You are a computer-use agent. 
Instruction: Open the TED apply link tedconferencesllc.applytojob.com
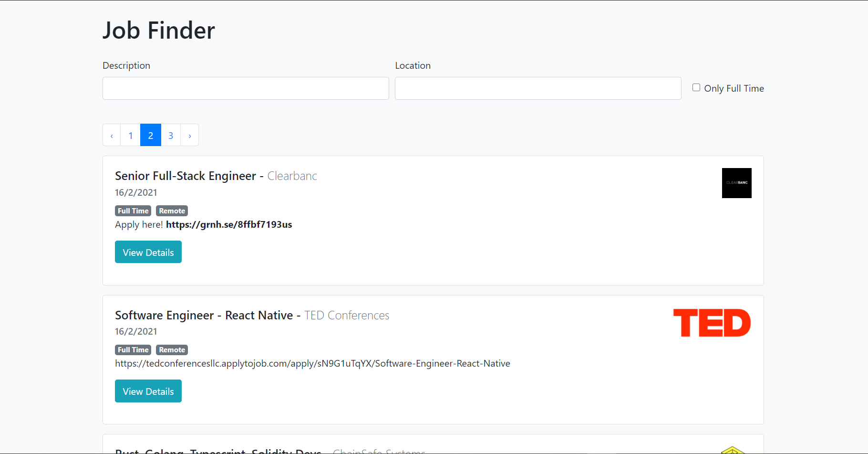tap(312, 363)
